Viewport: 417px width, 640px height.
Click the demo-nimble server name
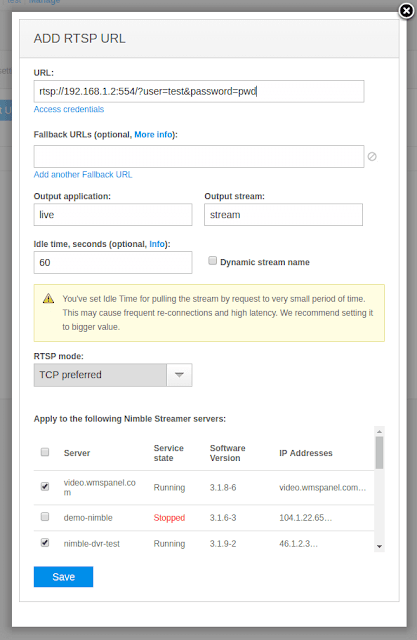click(x=88, y=518)
